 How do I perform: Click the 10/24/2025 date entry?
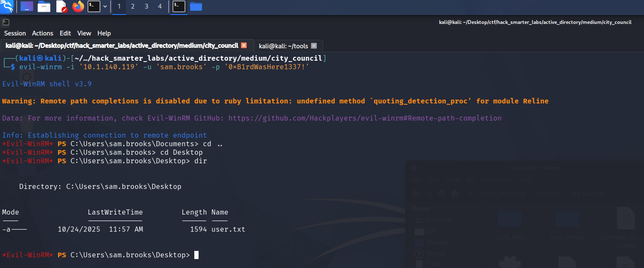79,230
